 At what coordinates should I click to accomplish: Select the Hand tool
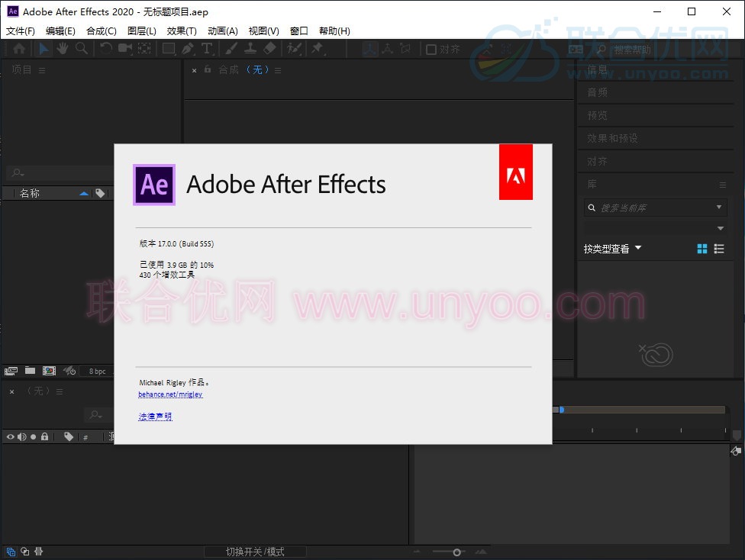pyautogui.click(x=63, y=49)
